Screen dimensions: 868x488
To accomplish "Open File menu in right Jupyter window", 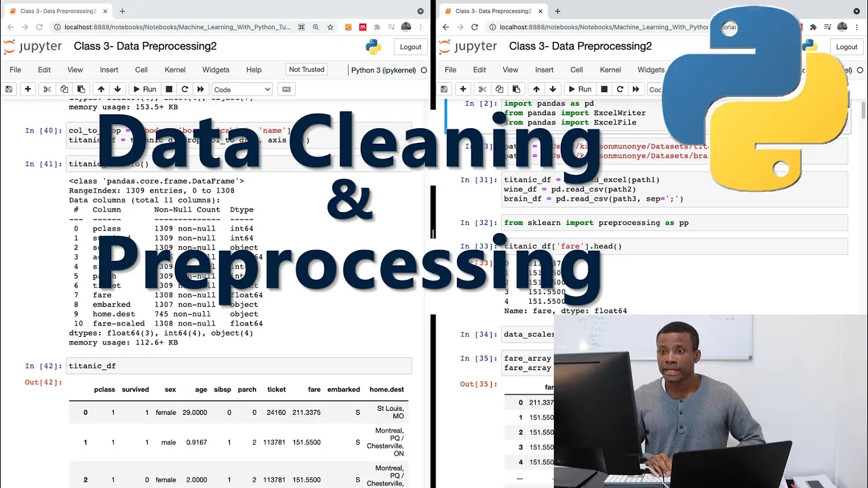I will click(450, 70).
